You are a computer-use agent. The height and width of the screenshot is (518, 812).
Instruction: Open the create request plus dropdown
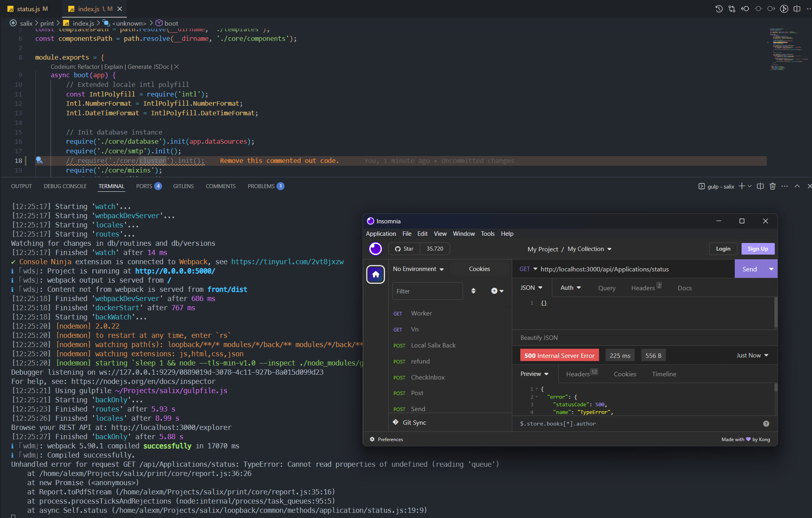(497, 291)
